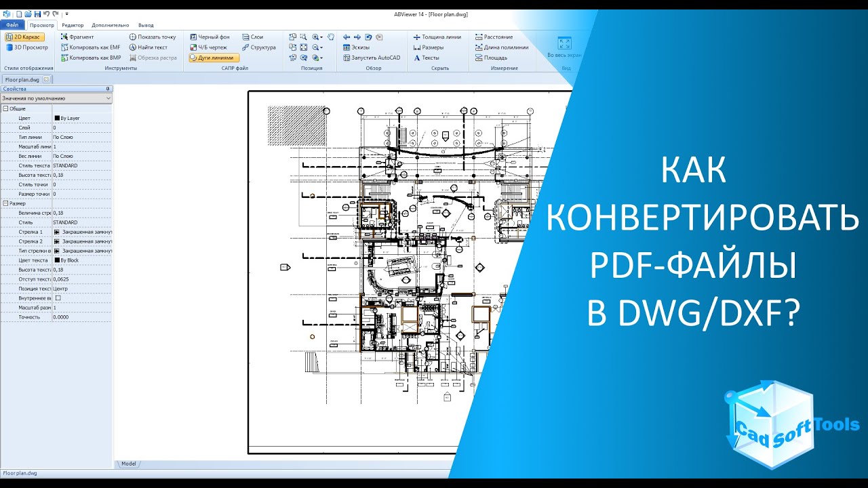
Task: Select the 2D Каркас display style
Action: [26, 37]
